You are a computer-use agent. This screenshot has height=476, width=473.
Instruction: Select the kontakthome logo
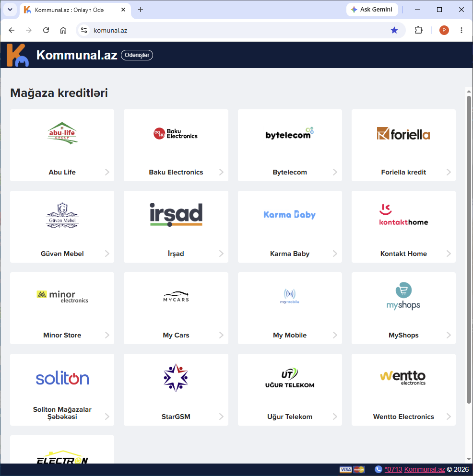point(403,215)
